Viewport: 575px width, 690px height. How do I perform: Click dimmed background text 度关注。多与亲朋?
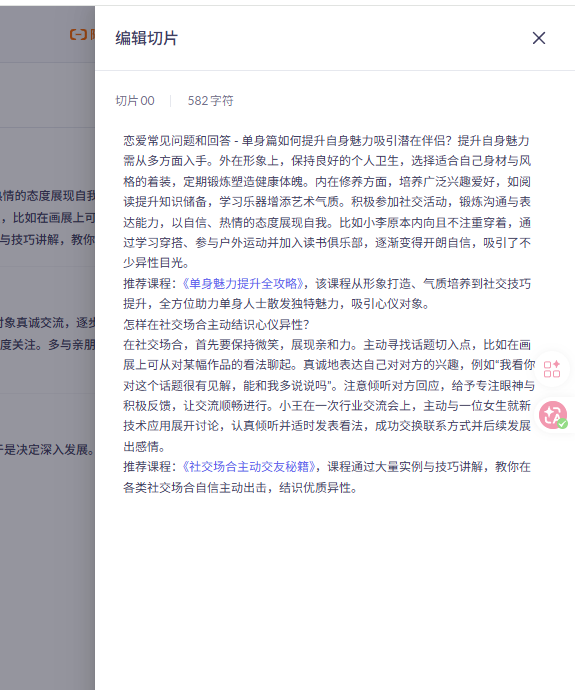pyautogui.click(x=48, y=345)
